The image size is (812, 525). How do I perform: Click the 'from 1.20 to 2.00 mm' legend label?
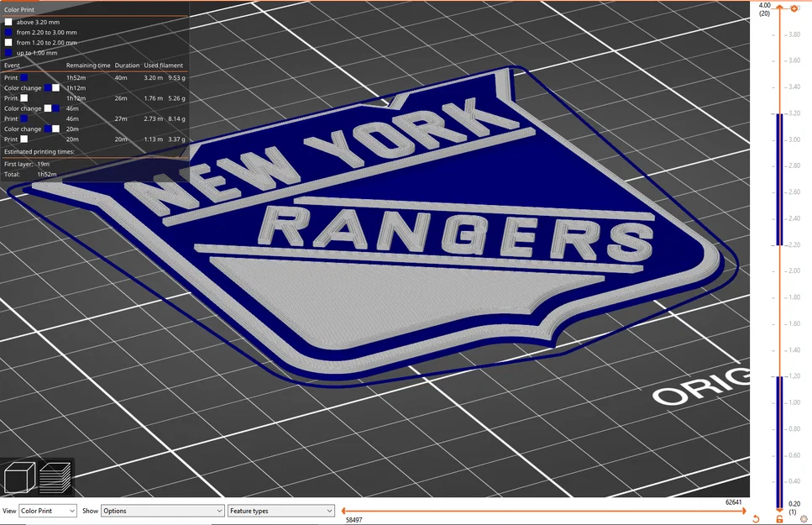[x=47, y=43]
